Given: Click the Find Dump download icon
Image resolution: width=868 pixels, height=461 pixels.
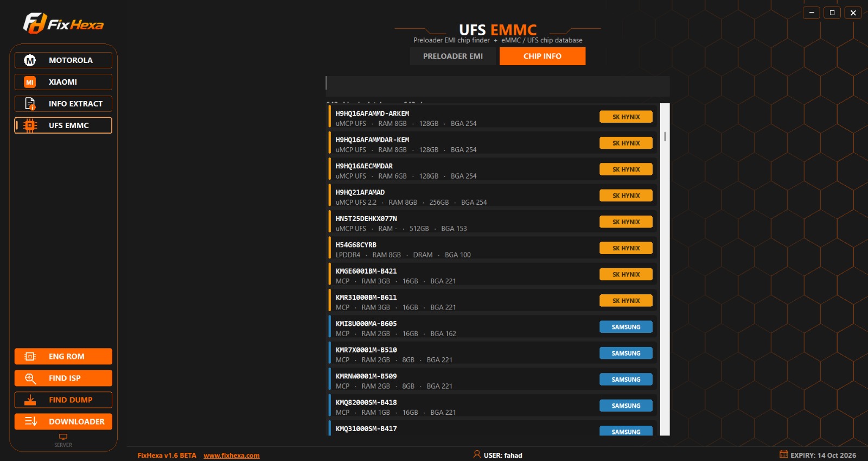Looking at the screenshot, I should pyautogui.click(x=30, y=400).
